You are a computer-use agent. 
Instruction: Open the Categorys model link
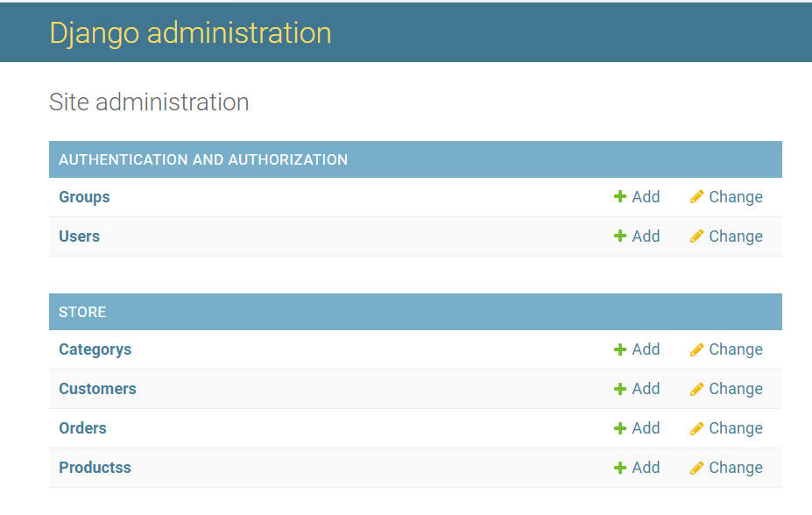click(x=95, y=349)
